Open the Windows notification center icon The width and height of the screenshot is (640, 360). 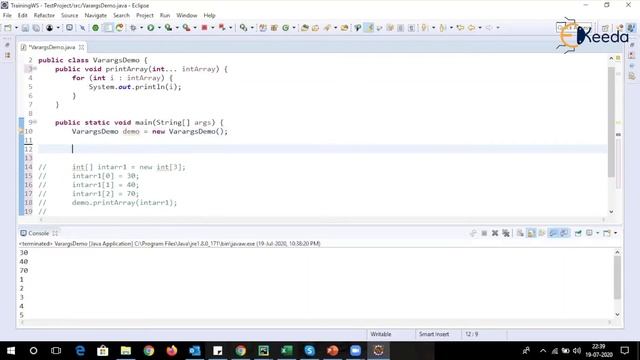tap(624, 350)
